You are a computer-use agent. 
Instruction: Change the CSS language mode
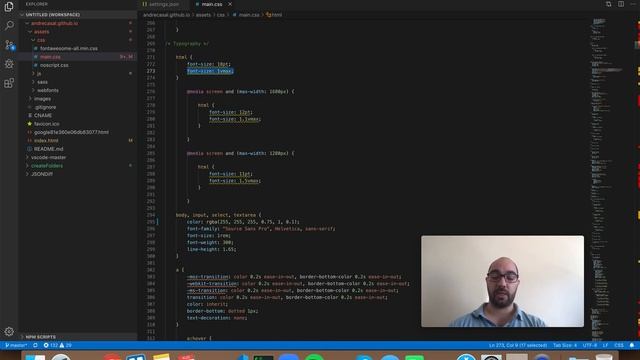619,345
